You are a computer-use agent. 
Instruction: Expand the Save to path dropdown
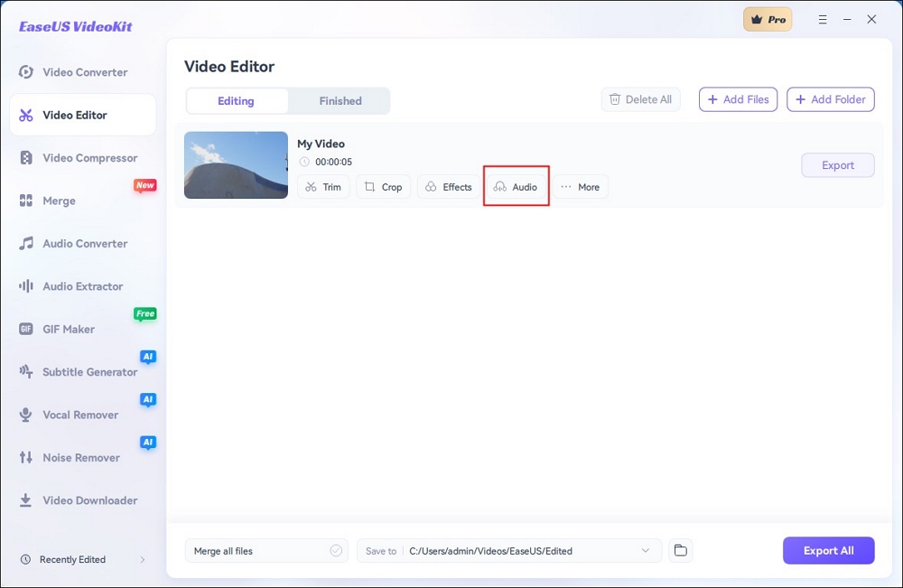(x=645, y=551)
